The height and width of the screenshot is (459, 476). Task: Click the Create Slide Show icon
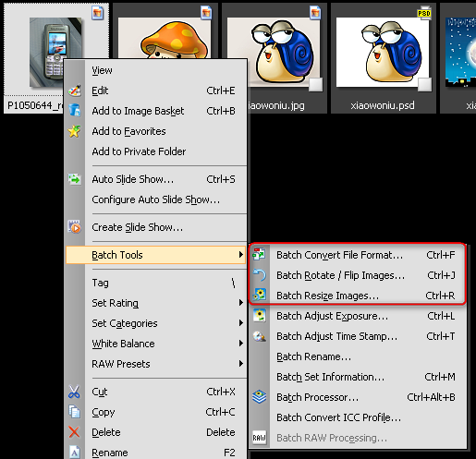(x=75, y=227)
